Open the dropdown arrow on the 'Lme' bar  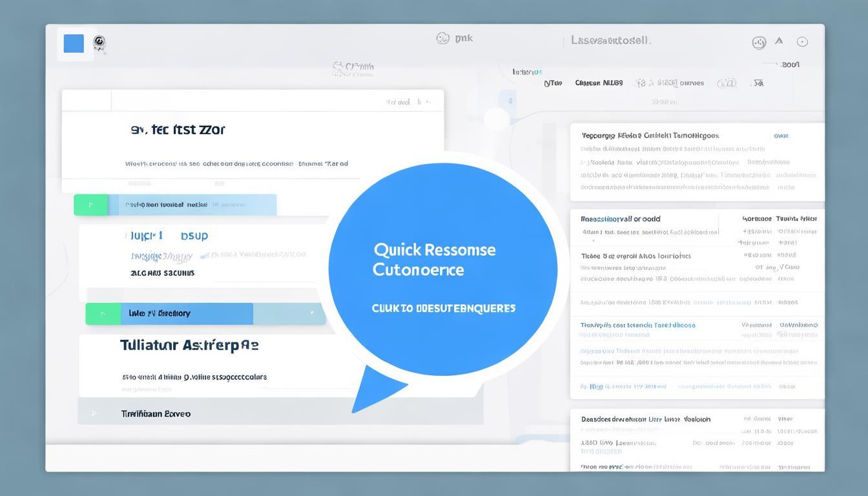click(x=312, y=314)
